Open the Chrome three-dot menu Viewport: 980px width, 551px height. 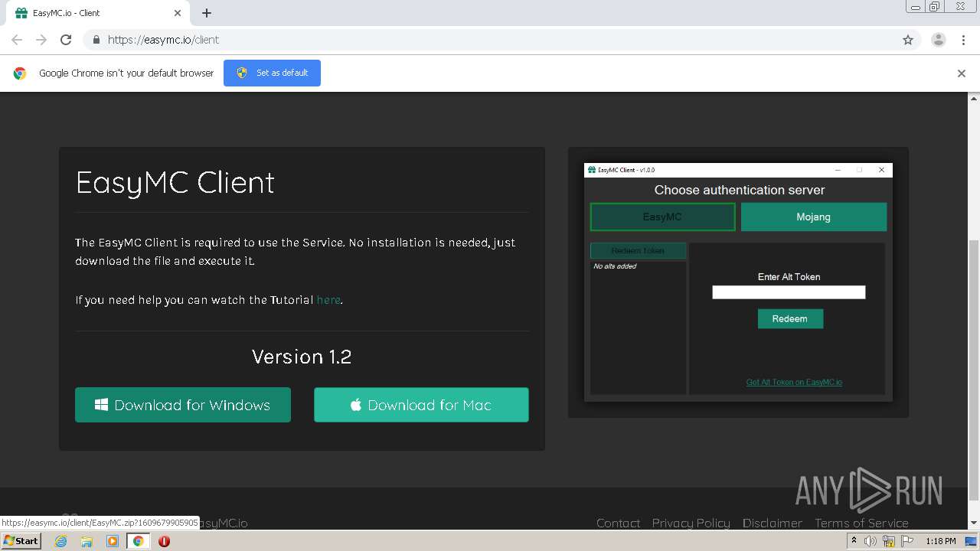[964, 40]
